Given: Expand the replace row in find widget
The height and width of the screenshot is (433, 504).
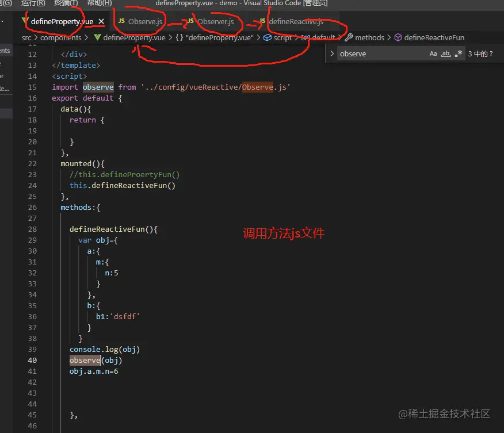Looking at the screenshot, I should [332, 53].
